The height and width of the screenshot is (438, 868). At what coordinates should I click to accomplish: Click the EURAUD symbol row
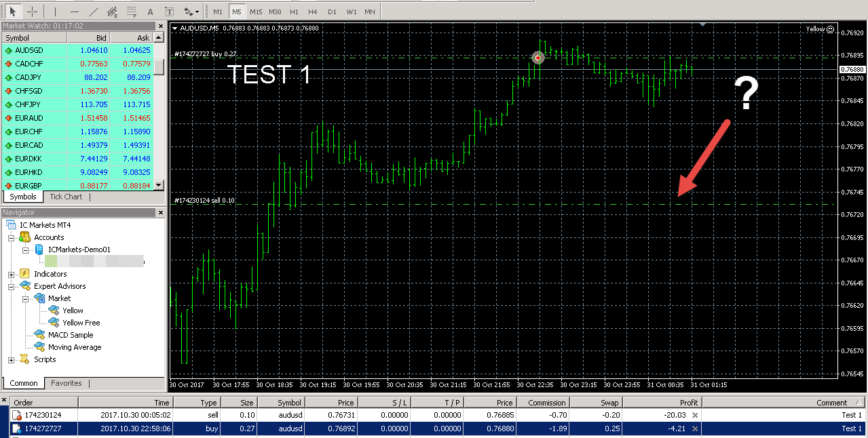pyautogui.click(x=78, y=118)
